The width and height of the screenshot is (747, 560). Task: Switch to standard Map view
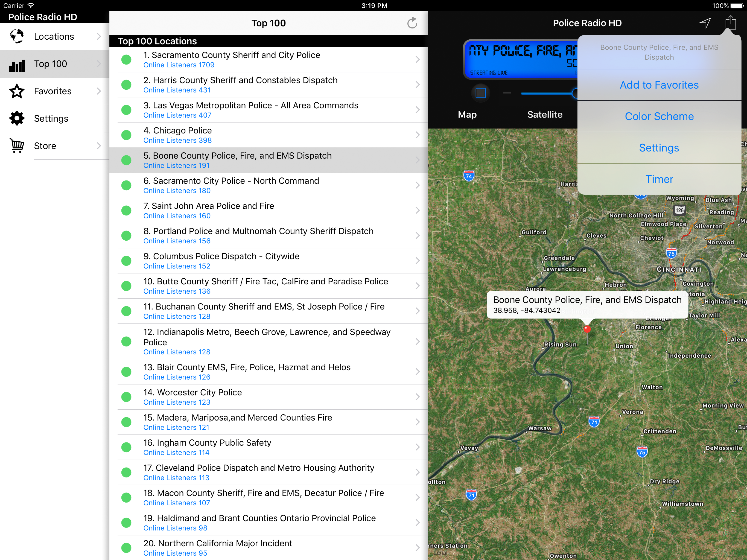(467, 115)
